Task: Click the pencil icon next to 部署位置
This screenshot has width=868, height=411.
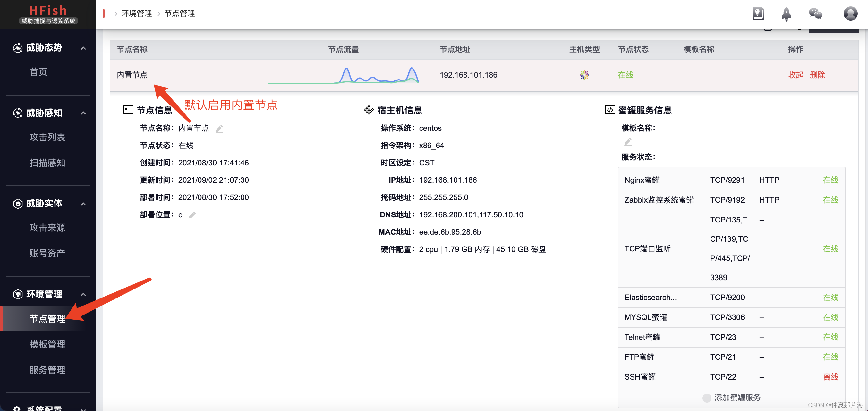Action: [x=192, y=215]
